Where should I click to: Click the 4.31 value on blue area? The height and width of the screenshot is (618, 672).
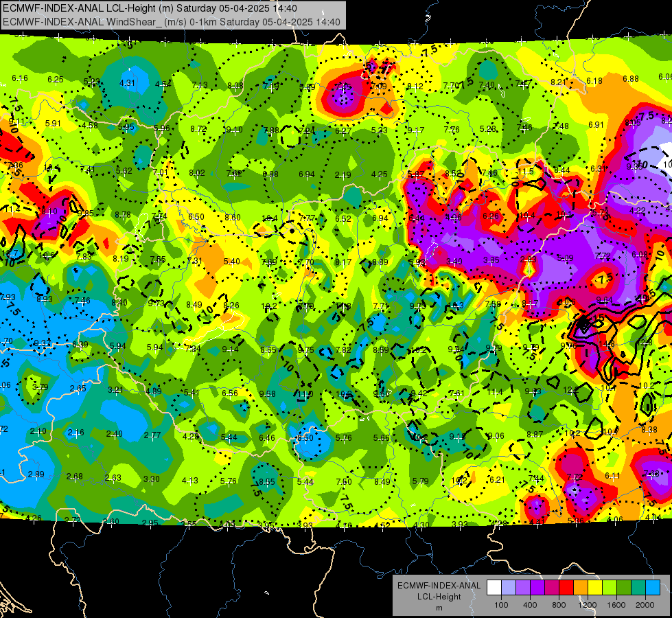pyautogui.click(x=127, y=83)
